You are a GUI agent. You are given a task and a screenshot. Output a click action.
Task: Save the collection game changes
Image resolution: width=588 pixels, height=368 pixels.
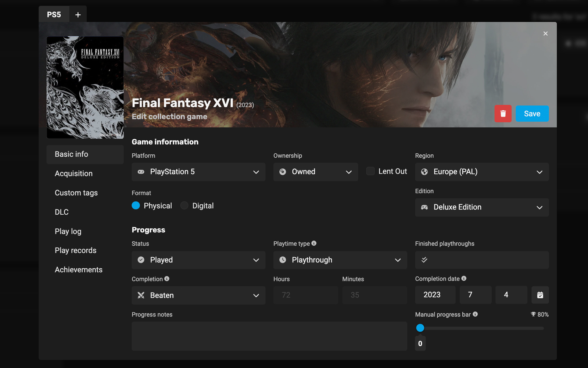click(532, 114)
